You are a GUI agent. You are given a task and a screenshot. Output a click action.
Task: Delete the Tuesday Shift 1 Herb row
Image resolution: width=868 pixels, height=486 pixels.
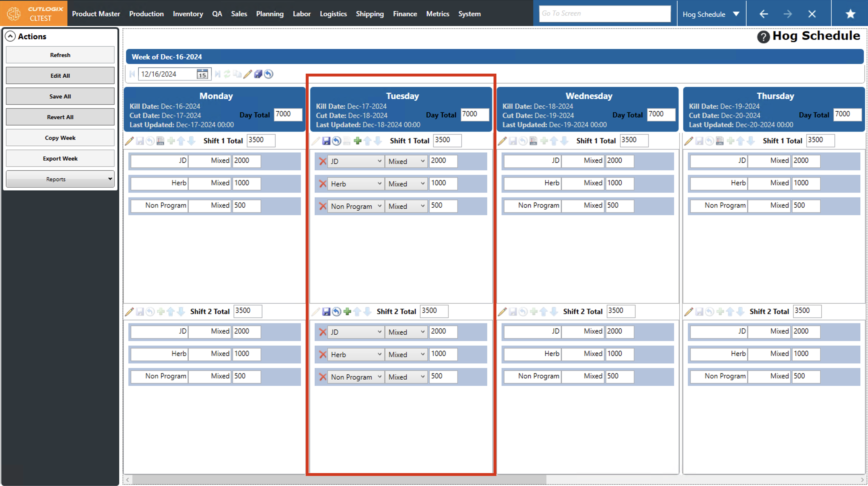point(322,184)
